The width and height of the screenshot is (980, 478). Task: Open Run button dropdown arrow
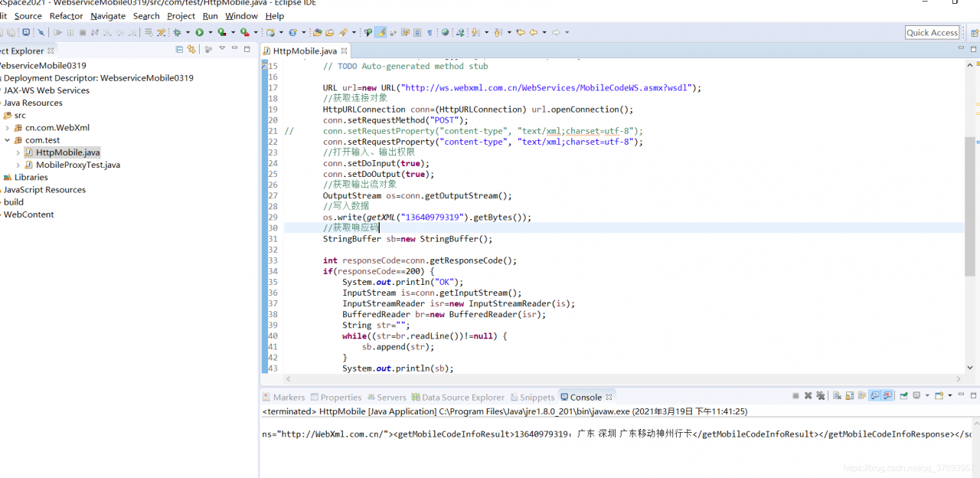pyautogui.click(x=210, y=33)
